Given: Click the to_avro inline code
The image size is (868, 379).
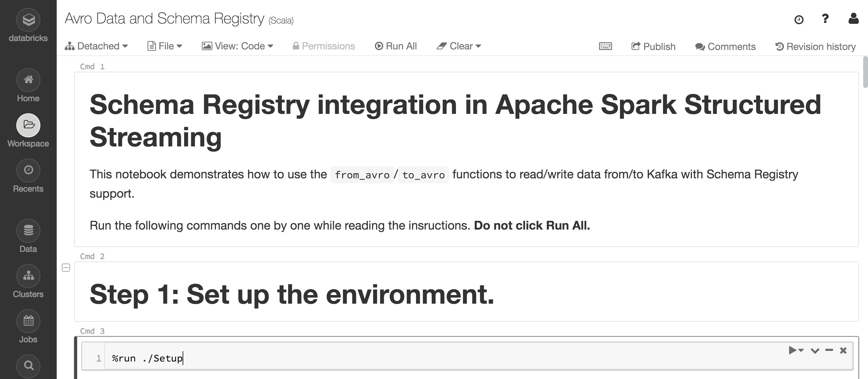Looking at the screenshot, I should pos(423,175).
